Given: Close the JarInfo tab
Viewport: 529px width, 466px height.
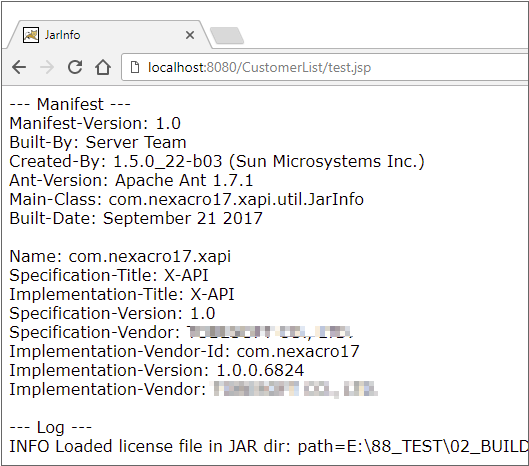Looking at the screenshot, I should [190, 35].
